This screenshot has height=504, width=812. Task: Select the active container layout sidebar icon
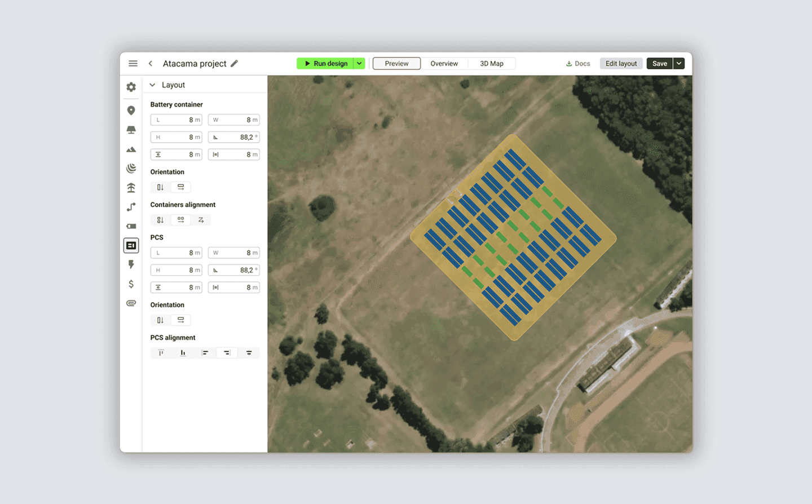point(131,245)
